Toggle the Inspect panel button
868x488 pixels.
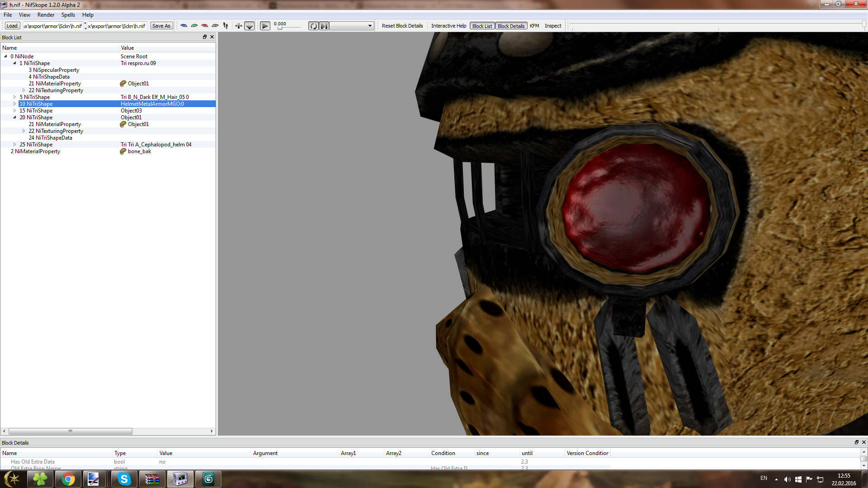(553, 26)
